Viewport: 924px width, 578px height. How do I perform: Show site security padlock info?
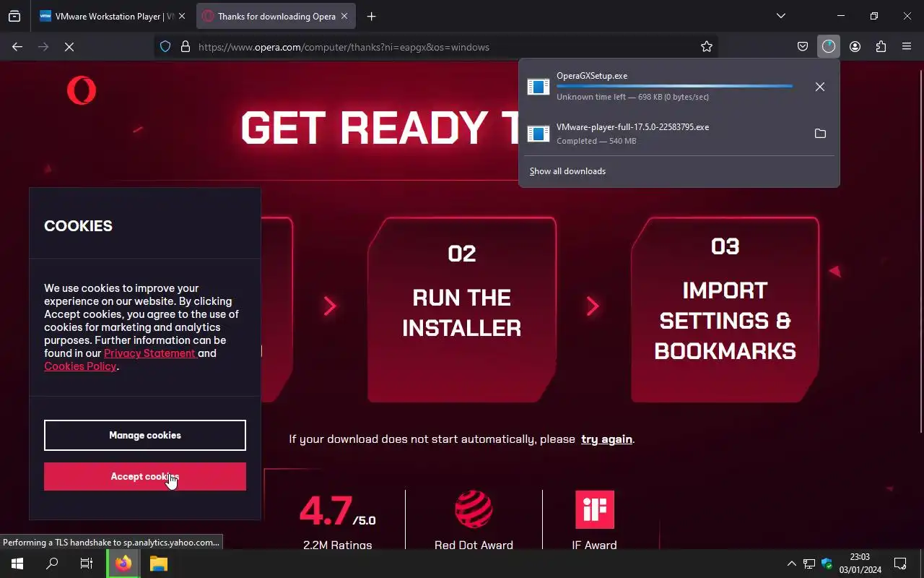pos(185,47)
